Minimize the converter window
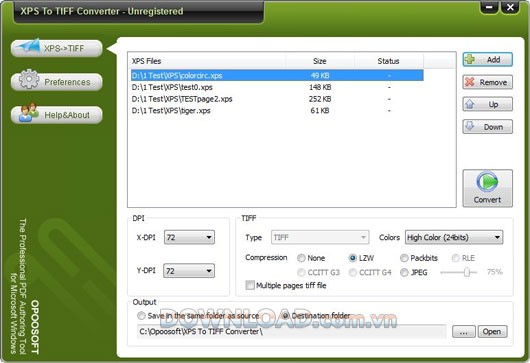 tap(489, 7)
